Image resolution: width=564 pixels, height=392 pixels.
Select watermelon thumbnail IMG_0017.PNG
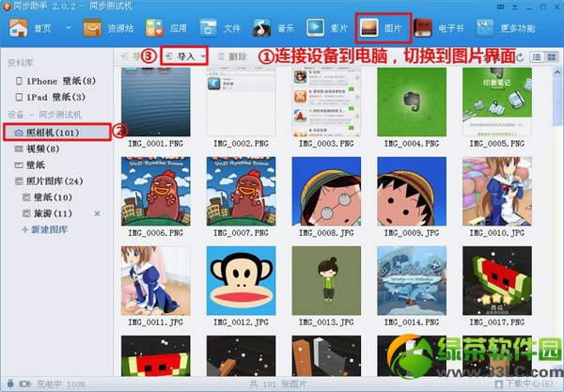(x=497, y=281)
